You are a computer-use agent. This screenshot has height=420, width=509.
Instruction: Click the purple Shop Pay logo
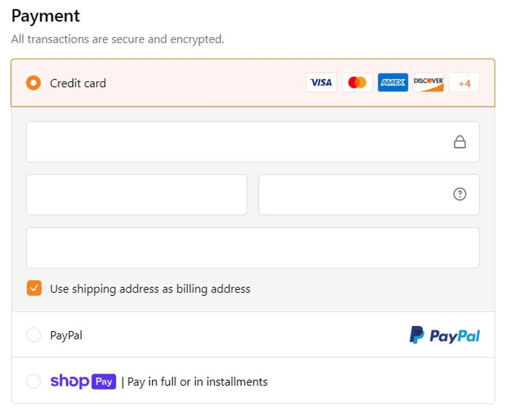(83, 381)
